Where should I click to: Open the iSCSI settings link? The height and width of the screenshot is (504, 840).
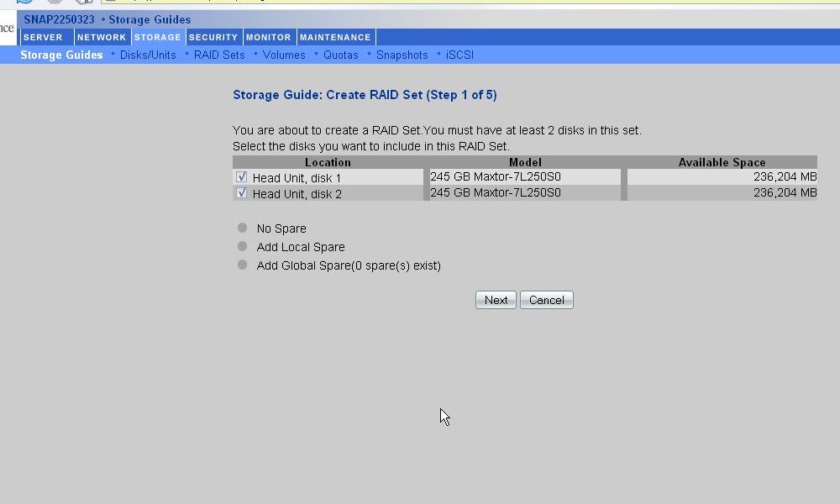coord(459,55)
